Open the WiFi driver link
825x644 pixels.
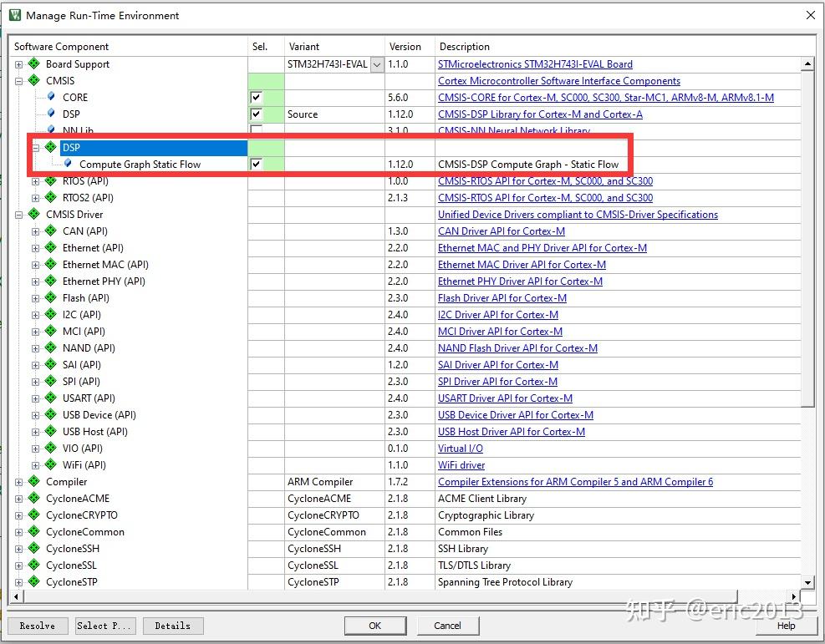[x=461, y=465]
